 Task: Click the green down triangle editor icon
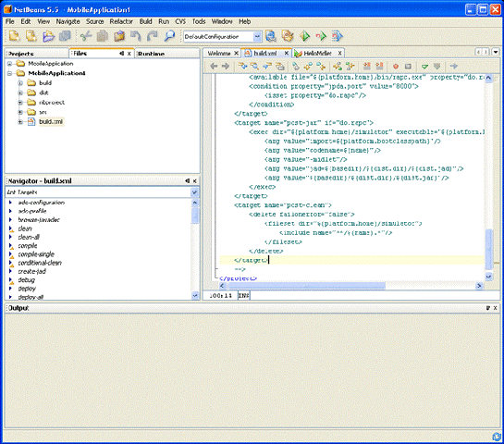point(424,67)
